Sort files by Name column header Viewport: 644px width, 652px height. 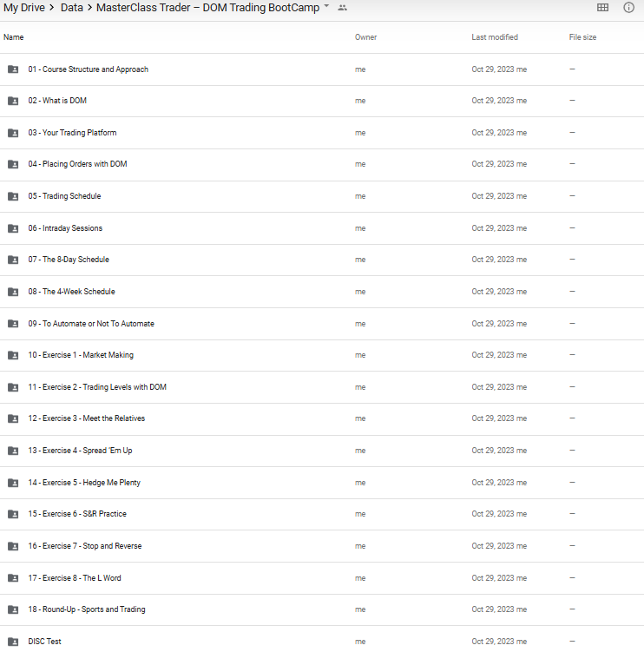14,37
